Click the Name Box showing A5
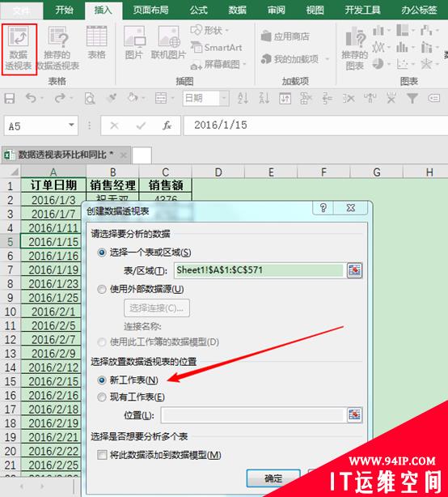This screenshot has height=497, width=448. click(36, 125)
